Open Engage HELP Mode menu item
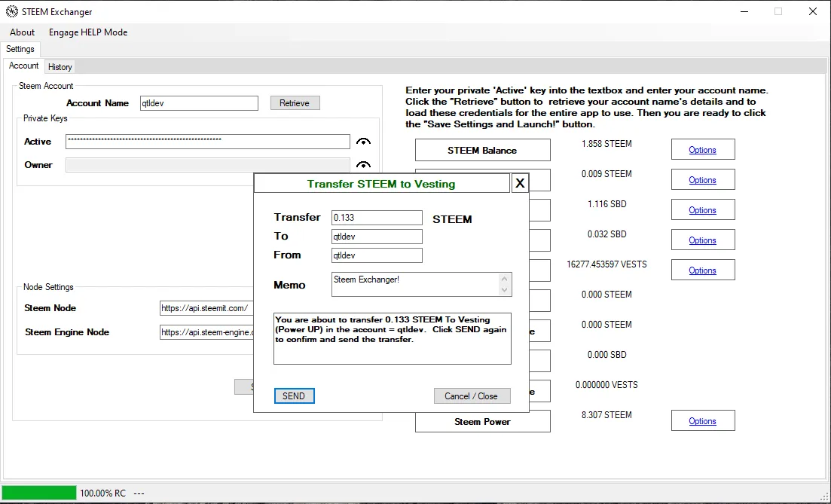Viewport: 831px width, 504px height. point(88,32)
